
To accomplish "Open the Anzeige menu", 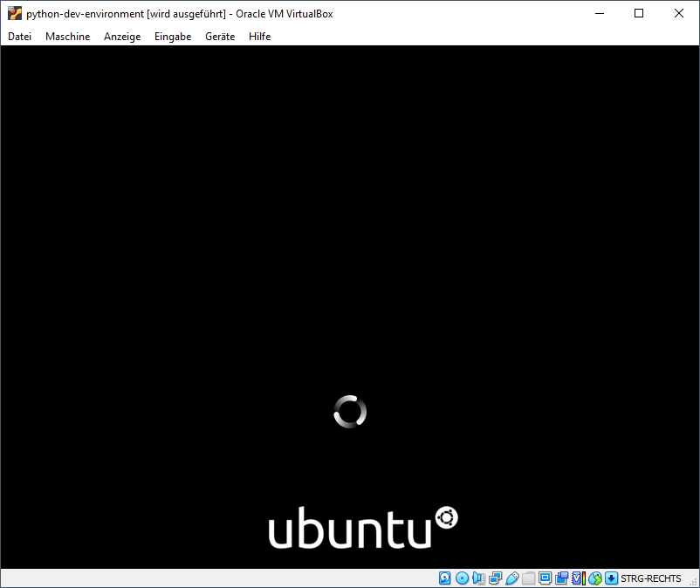I will pos(122,36).
